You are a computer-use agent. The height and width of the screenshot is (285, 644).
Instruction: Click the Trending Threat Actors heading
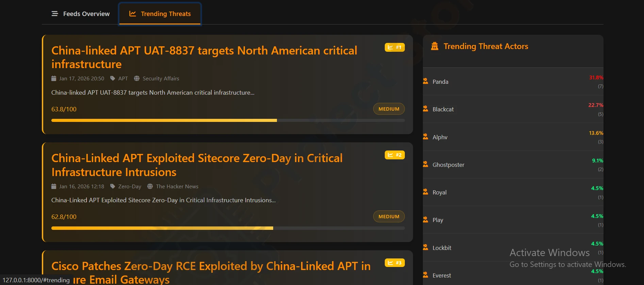(486, 46)
